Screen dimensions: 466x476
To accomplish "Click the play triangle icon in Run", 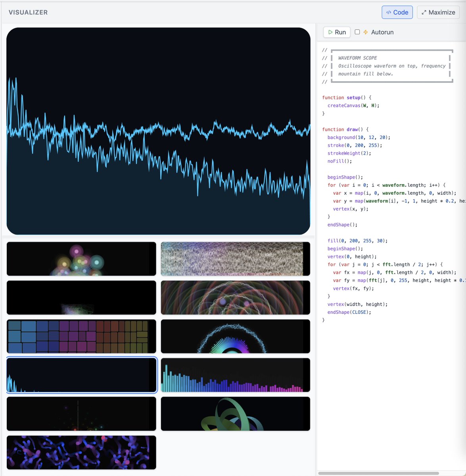I will [330, 32].
